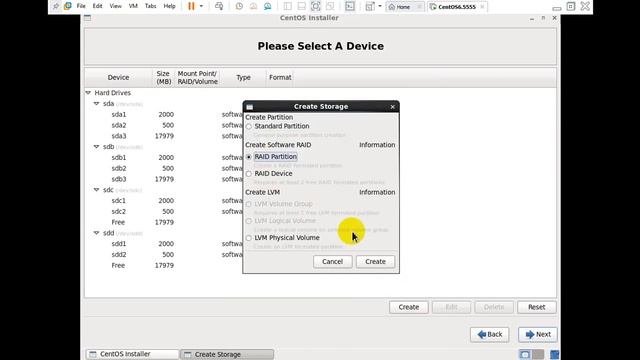The width and height of the screenshot is (640, 360).
Task: Collapse the Hard Drives tree node
Action: click(88, 93)
